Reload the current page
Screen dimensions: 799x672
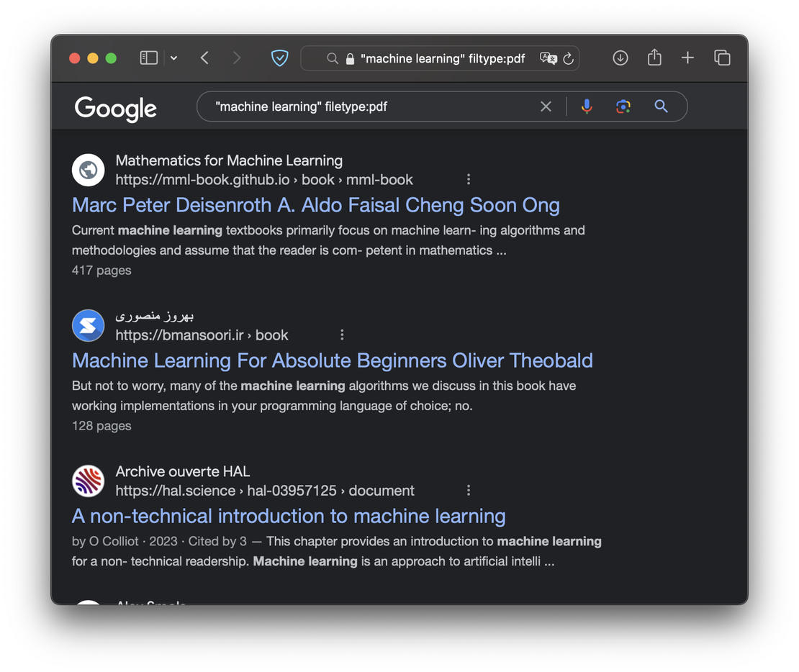point(568,59)
